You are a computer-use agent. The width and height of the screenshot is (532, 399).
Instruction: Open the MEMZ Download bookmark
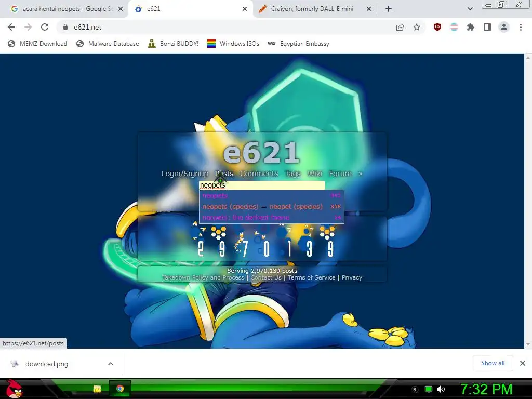pyautogui.click(x=37, y=44)
